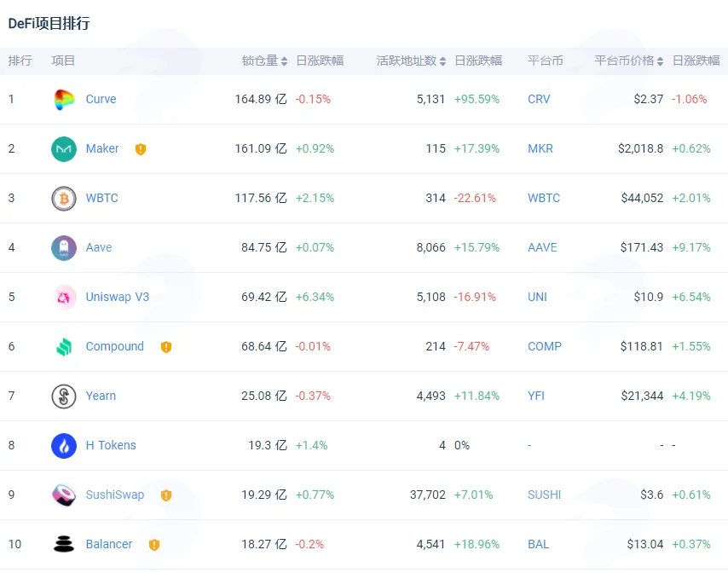728x573 pixels.
Task: Click the 19.3 亿 H Tokens value
Action: (268, 445)
